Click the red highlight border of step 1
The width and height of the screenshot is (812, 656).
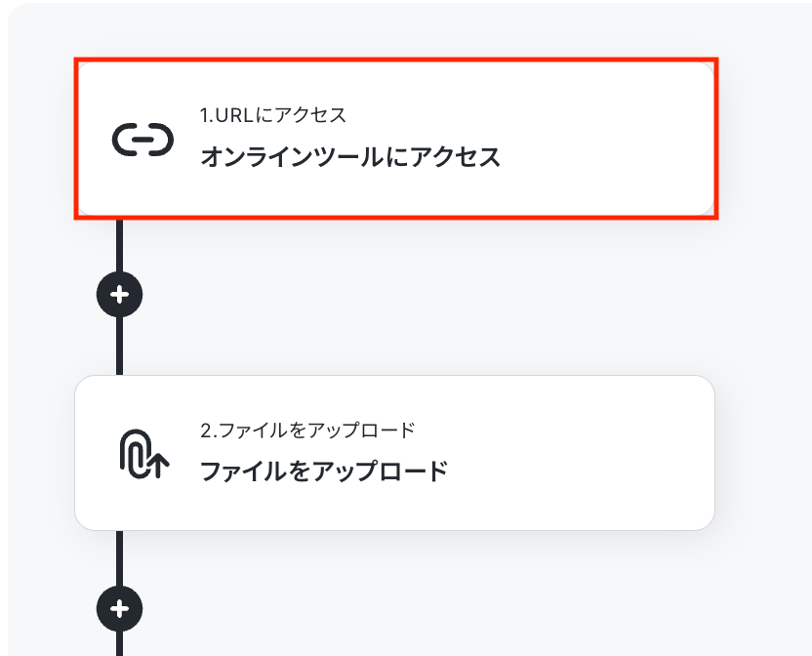[x=396, y=60]
